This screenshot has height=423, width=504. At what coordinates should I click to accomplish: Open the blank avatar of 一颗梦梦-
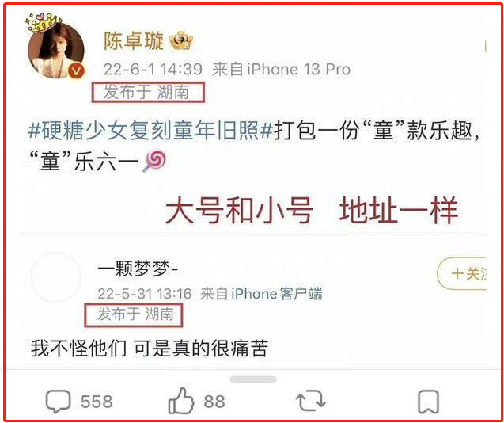click(56, 277)
